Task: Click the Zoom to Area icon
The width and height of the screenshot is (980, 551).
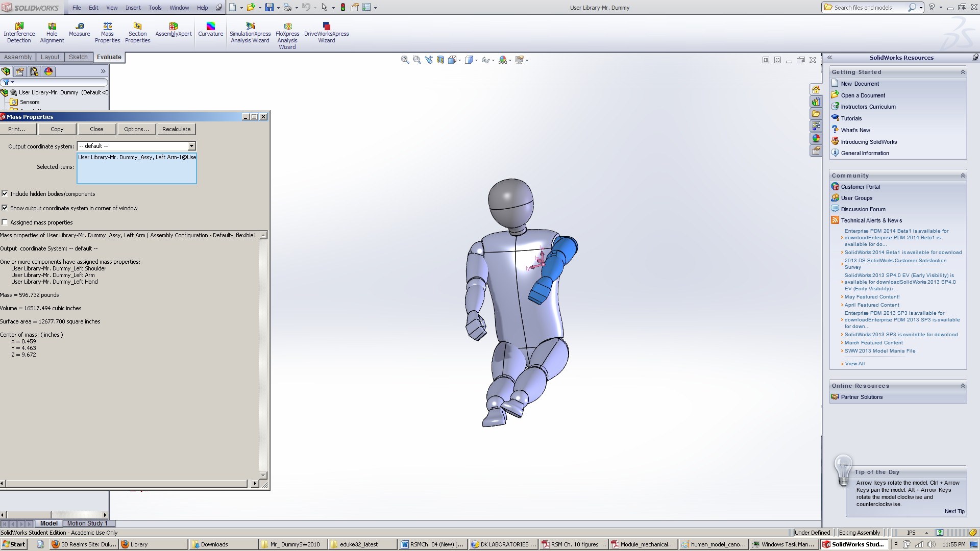Action: [x=417, y=60]
